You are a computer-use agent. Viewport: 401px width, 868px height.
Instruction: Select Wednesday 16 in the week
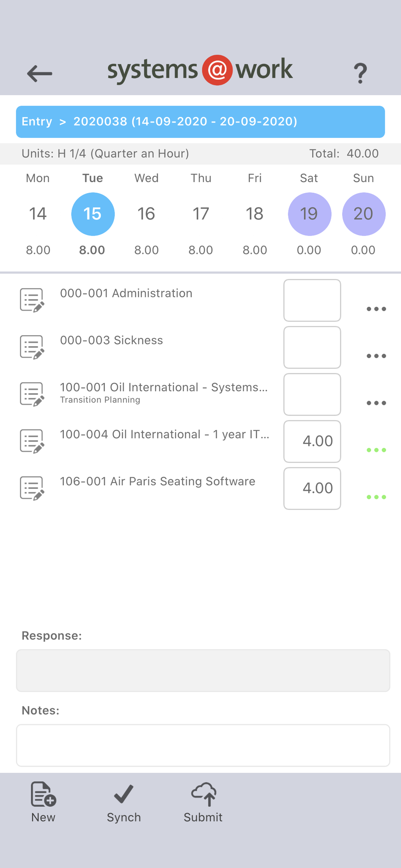click(146, 214)
